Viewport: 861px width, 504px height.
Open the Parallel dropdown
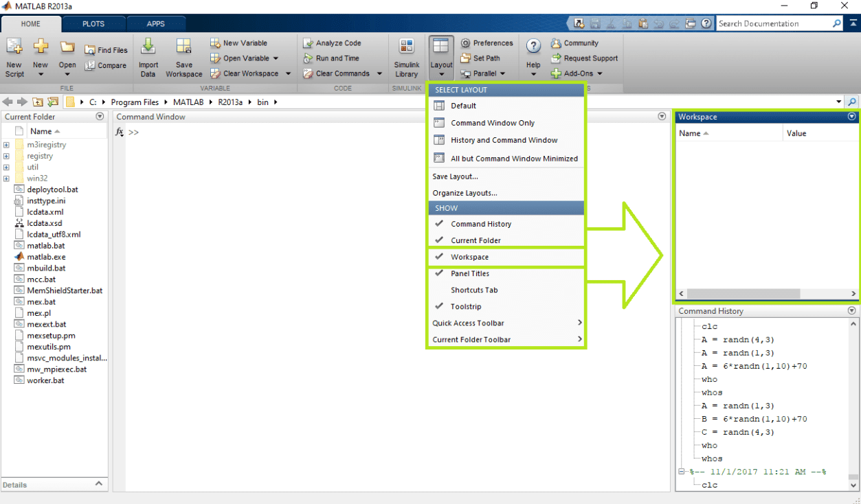502,73
